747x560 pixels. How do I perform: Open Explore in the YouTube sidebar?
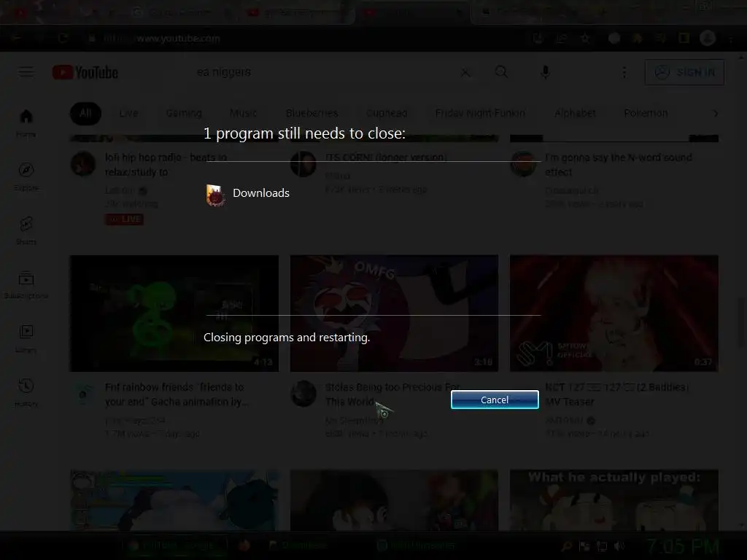pyautogui.click(x=26, y=176)
